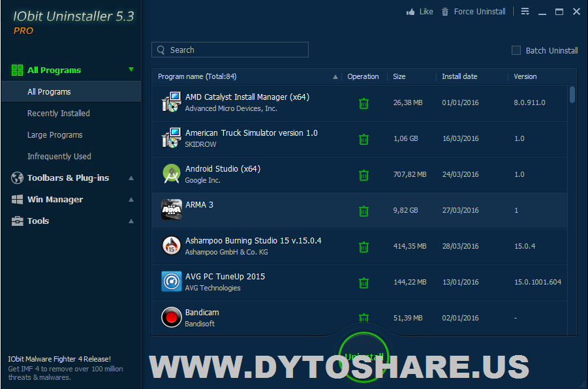Click the SKIDROW publisher text
The image size is (588, 389).
point(200,144)
